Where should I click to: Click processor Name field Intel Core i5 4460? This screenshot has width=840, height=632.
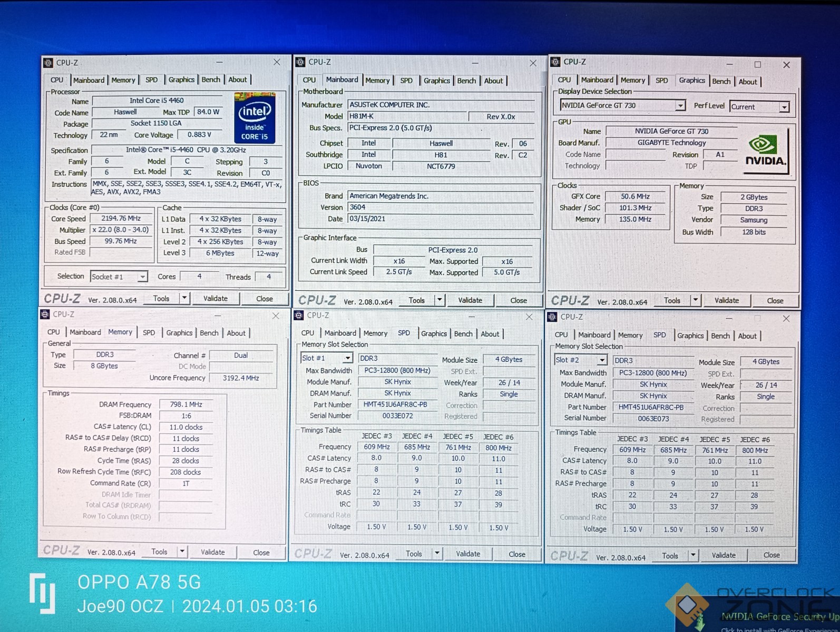[x=157, y=101]
